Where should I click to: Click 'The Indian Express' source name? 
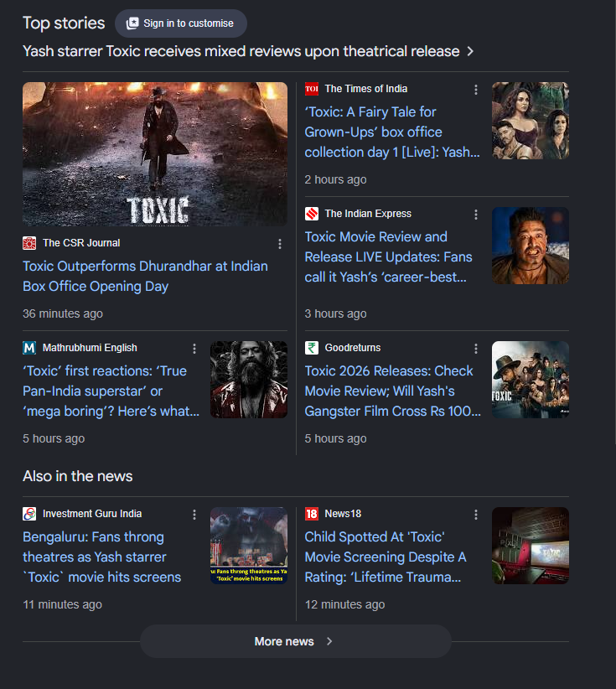click(368, 214)
